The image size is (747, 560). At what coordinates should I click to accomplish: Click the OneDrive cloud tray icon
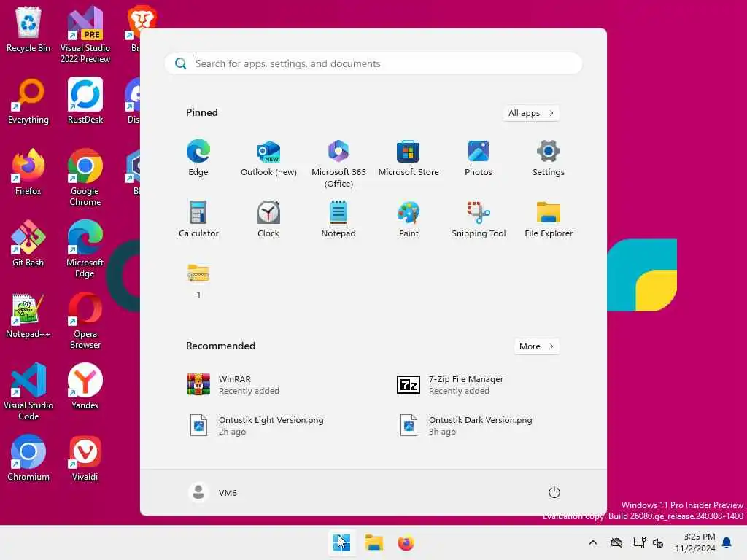coord(616,542)
